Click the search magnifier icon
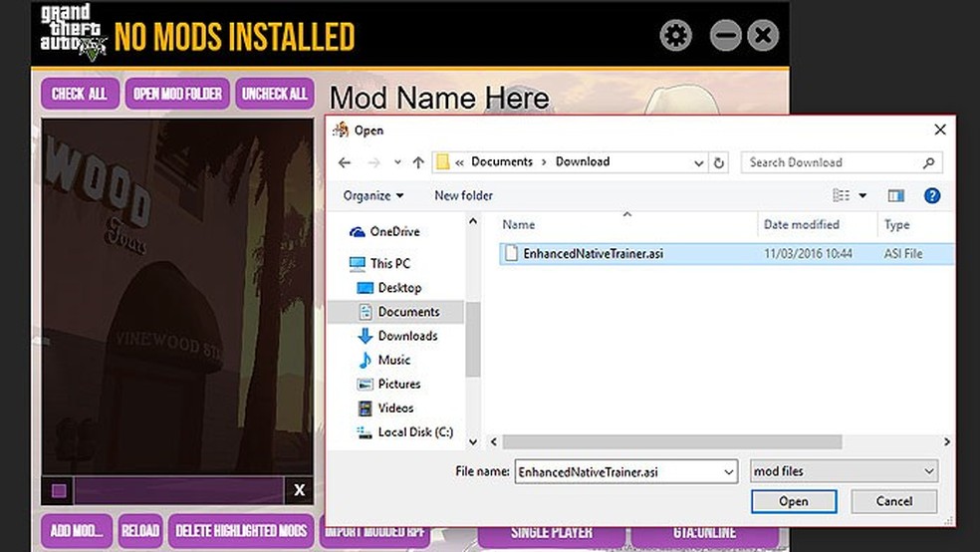This screenshot has width=980, height=552. pos(929,162)
